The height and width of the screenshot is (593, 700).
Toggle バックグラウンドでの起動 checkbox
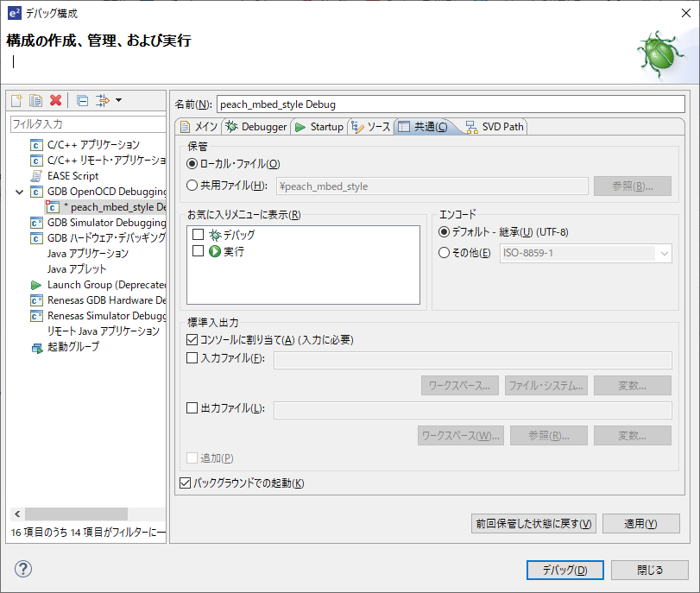(x=185, y=483)
